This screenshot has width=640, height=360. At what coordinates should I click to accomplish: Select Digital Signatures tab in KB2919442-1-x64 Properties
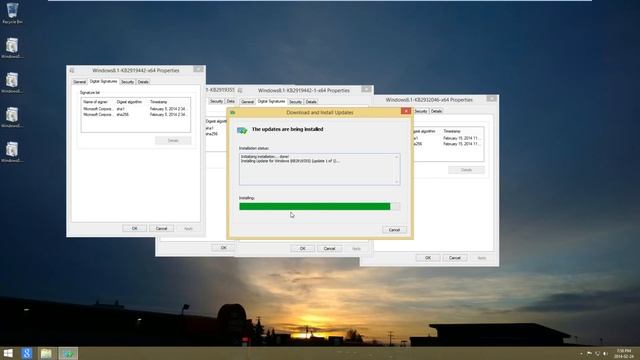click(x=271, y=101)
